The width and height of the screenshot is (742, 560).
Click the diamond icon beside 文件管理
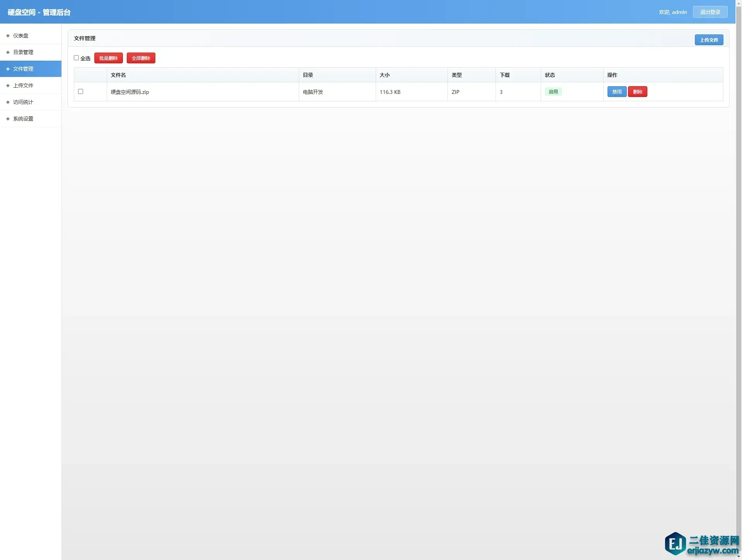(8, 69)
